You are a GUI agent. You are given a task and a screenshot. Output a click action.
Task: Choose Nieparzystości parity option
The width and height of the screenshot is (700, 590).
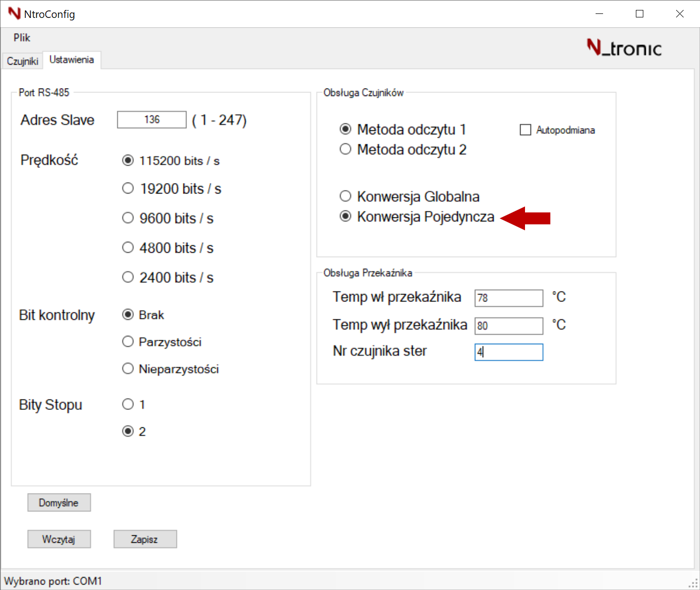point(128,368)
